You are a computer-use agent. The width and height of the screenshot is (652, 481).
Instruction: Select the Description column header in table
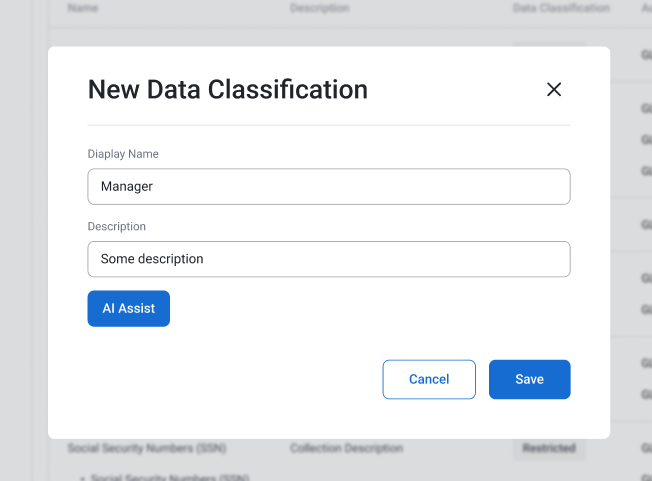tap(319, 8)
